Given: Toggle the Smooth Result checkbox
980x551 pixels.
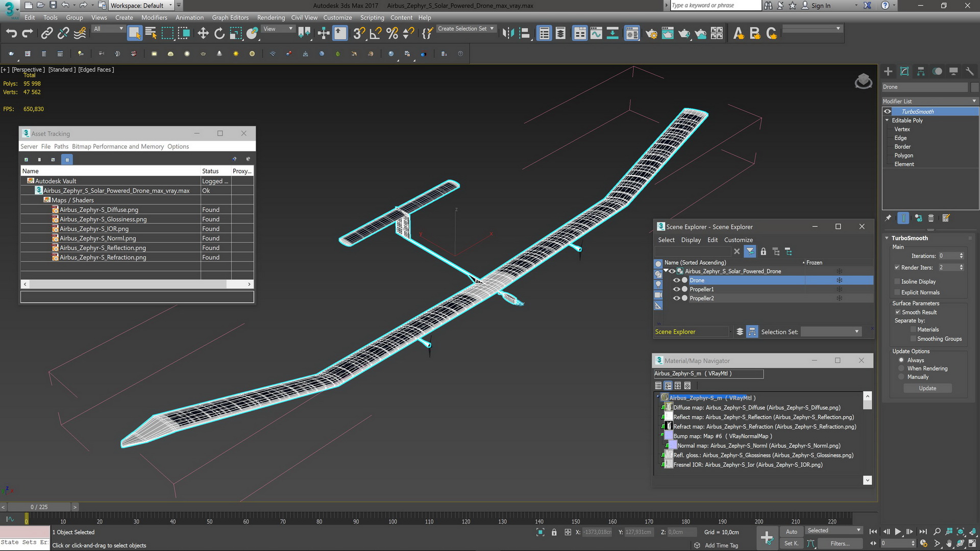Looking at the screenshot, I should (x=897, y=312).
